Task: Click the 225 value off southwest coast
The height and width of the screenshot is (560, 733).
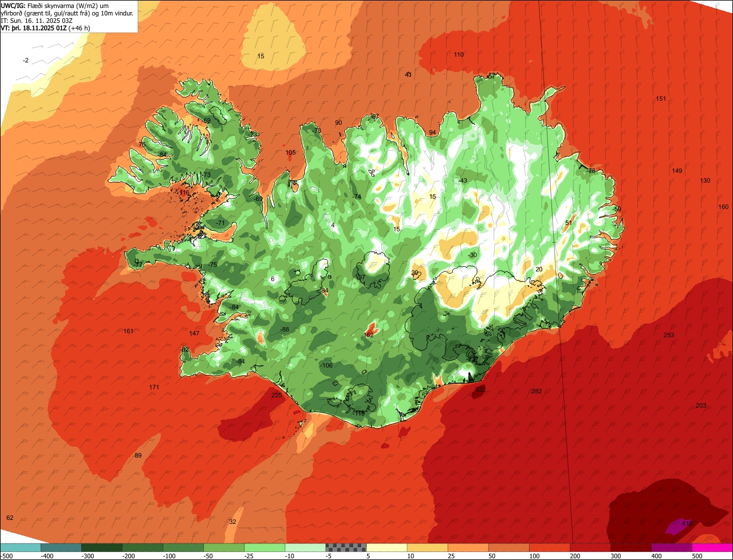Action: [x=277, y=396]
